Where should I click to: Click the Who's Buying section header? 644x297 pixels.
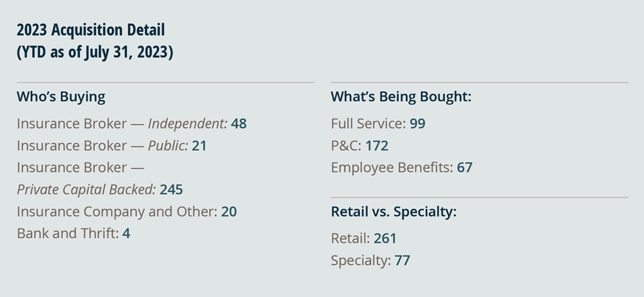point(61,97)
